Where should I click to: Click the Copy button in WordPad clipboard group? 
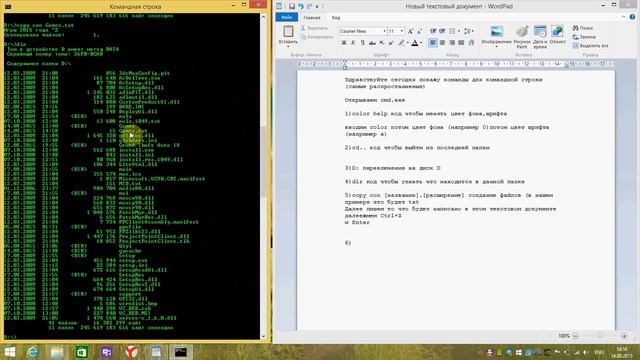pyautogui.click(x=317, y=37)
